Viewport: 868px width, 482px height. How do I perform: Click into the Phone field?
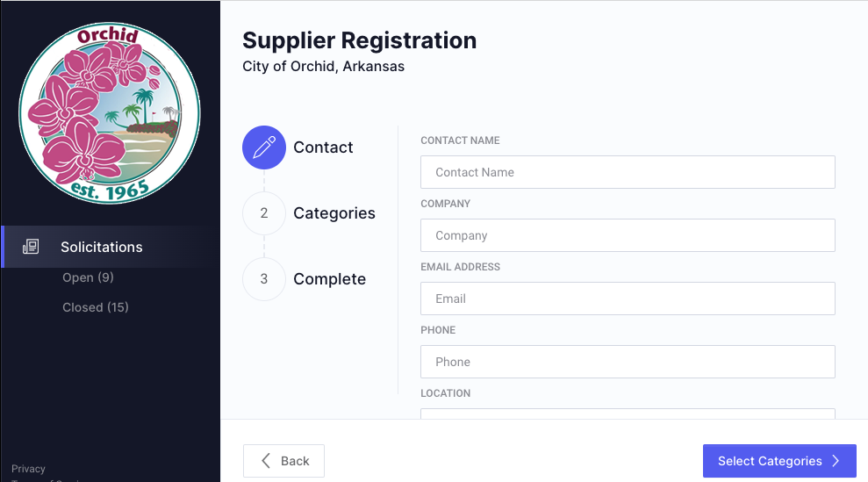(628, 362)
